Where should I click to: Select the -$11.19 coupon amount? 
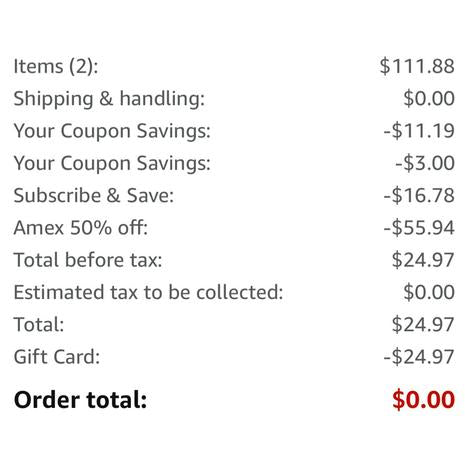point(419,130)
